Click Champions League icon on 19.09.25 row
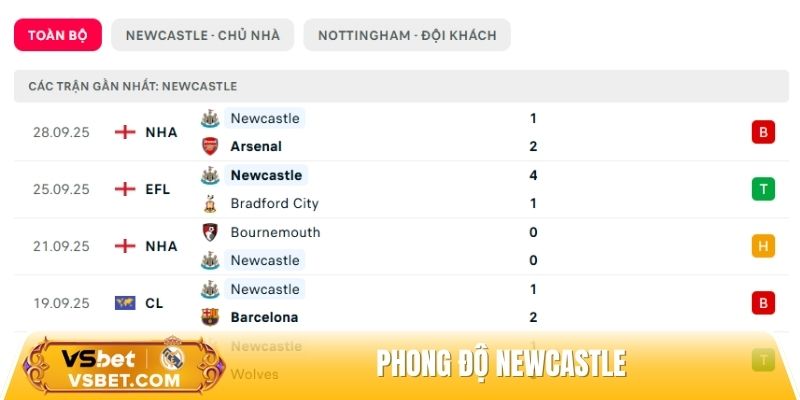The height and width of the screenshot is (400, 800). point(125,303)
